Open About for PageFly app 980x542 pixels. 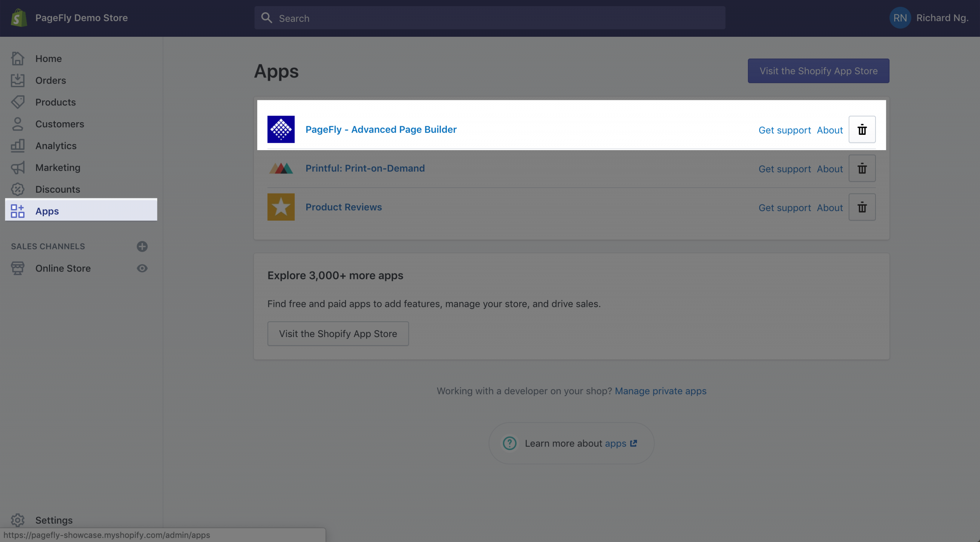tap(830, 130)
